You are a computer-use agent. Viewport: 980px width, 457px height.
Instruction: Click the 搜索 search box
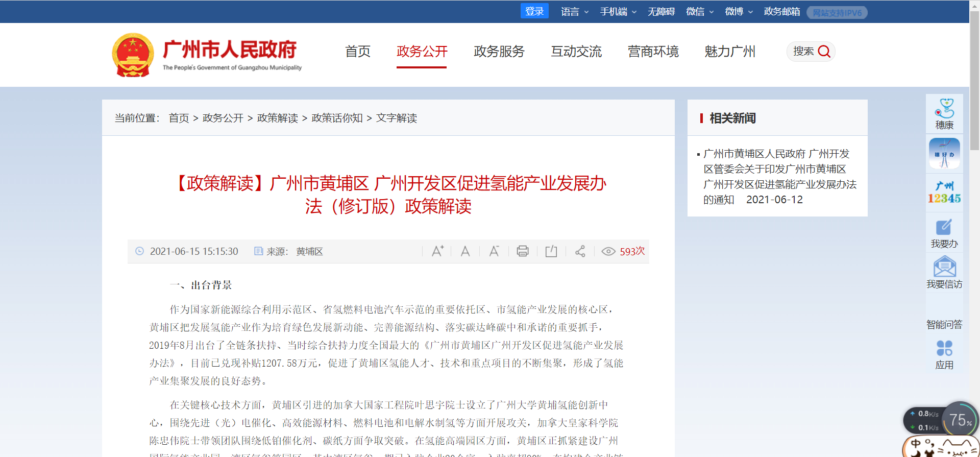pyautogui.click(x=811, y=52)
